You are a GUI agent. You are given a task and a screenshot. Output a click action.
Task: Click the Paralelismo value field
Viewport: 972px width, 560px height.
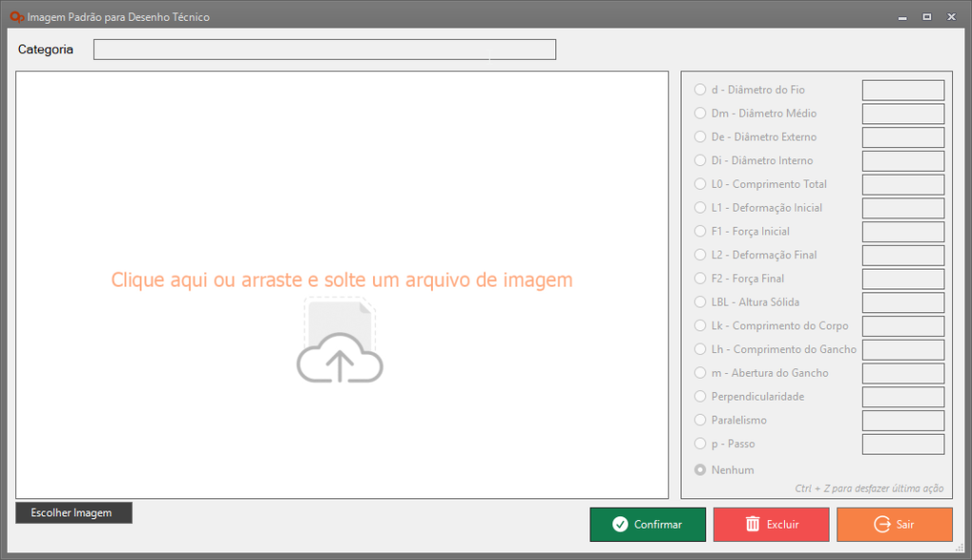pyautogui.click(x=903, y=420)
